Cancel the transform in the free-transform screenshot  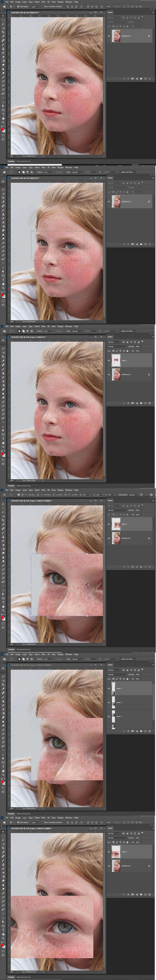[151, 495]
